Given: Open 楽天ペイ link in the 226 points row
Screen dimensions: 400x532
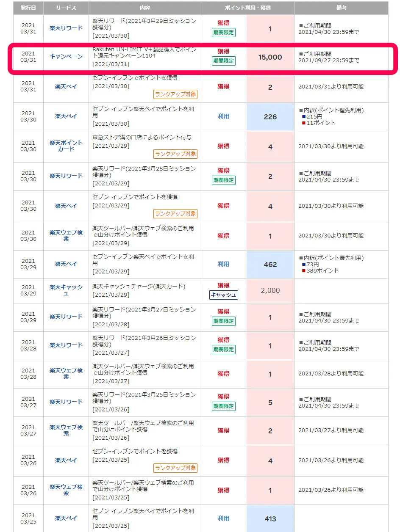Looking at the screenshot, I should (66, 116).
